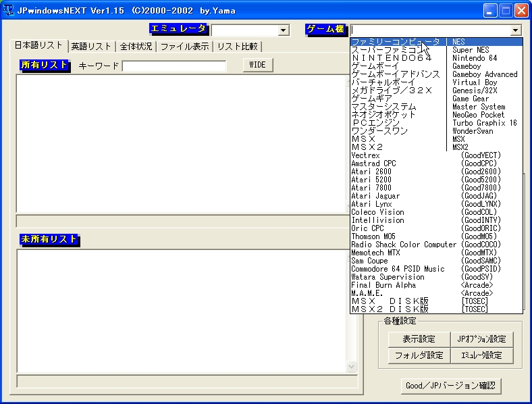Select Radio Shack Color Computer entry
This screenshot has height=404, width=532.
tap(436, 245)
